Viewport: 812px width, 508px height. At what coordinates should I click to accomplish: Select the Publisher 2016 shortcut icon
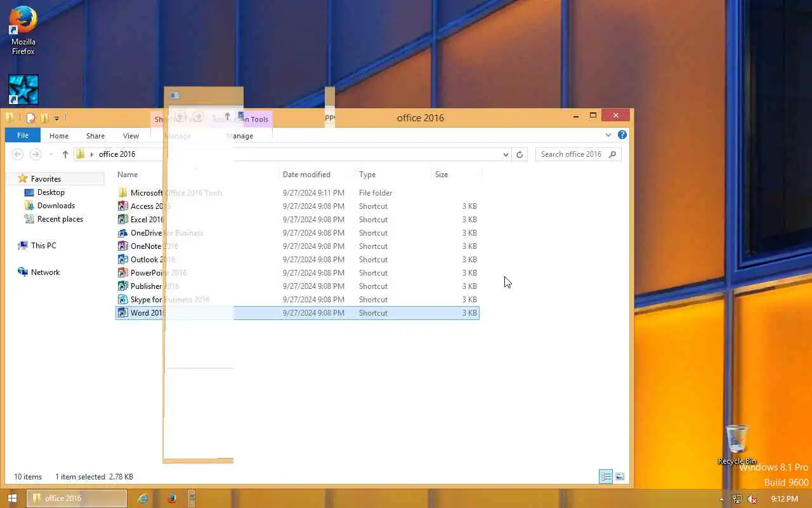pyautogui.click(x=123, y=286)
